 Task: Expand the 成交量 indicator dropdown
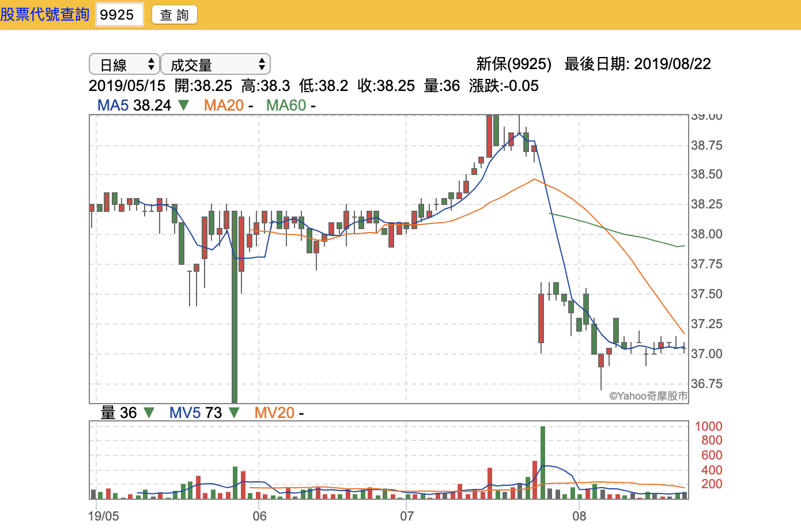[215, 64]
